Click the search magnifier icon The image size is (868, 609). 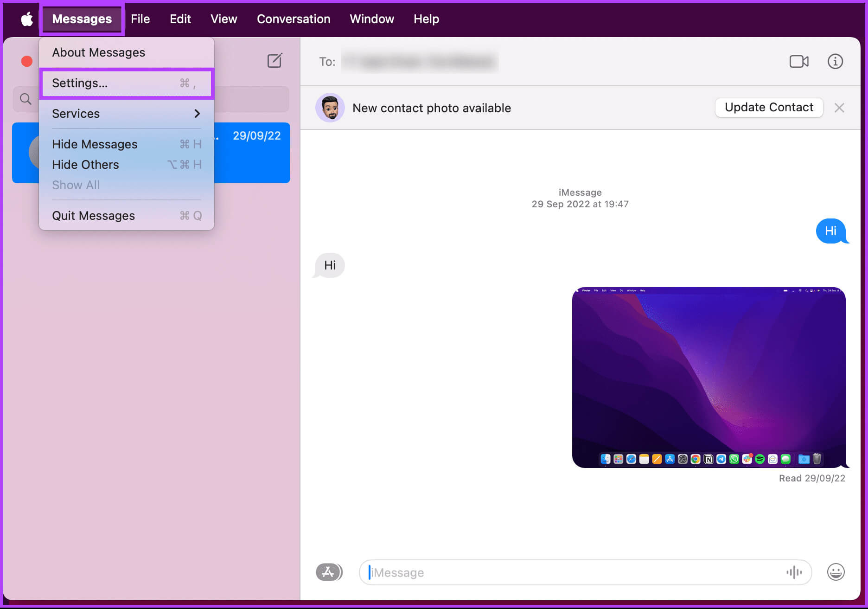[x=26, y=99]
